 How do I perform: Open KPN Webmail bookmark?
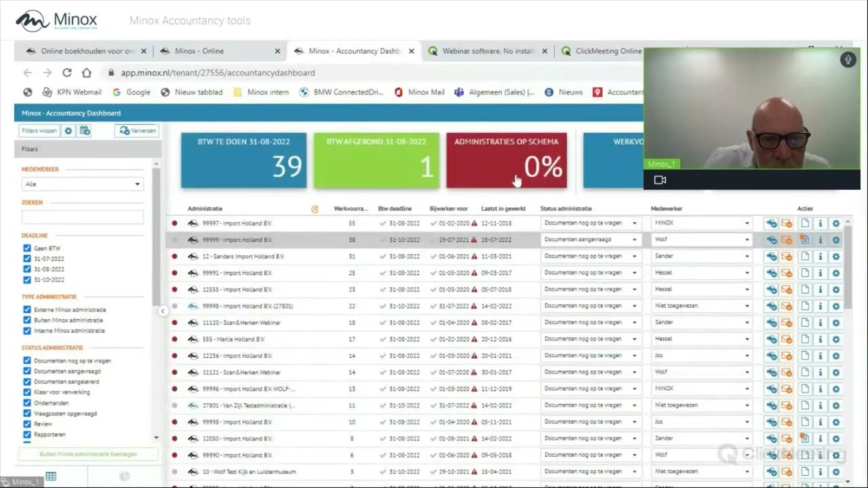(x=72, y=92)
